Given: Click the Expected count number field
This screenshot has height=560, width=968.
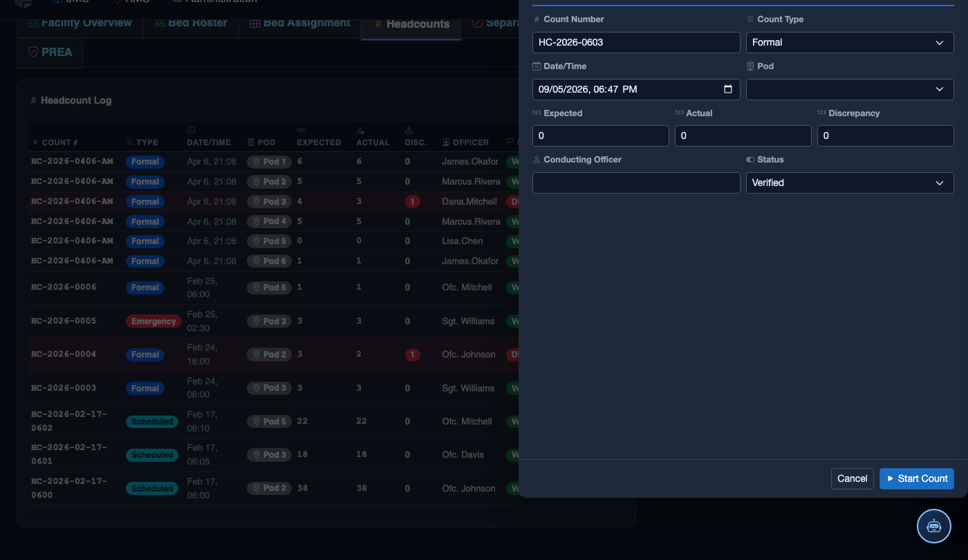Looking at the screenshot, I should [x=601, y=136].
